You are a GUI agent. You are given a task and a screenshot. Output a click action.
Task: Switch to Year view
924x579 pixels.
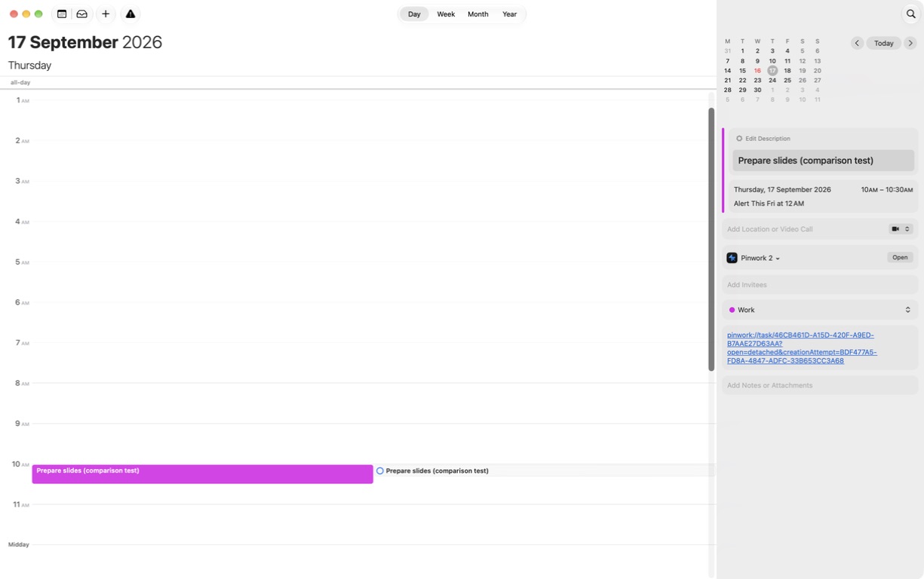(510, 14)
